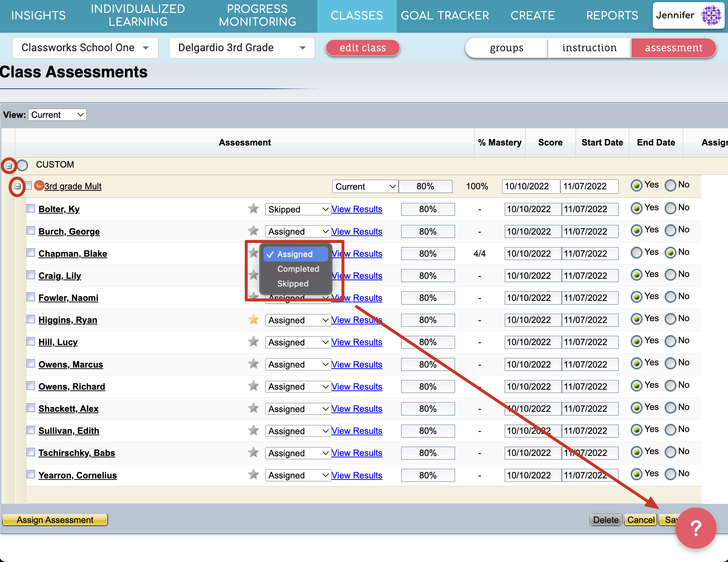This screenshot has width=728, height=562.
Task: Collapse the CUSTOM assessment section
Action: point(9,165)
